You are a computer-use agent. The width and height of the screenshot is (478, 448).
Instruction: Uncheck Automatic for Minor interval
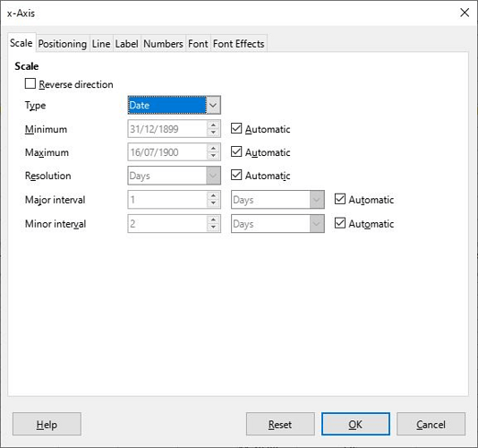point(340,223)
